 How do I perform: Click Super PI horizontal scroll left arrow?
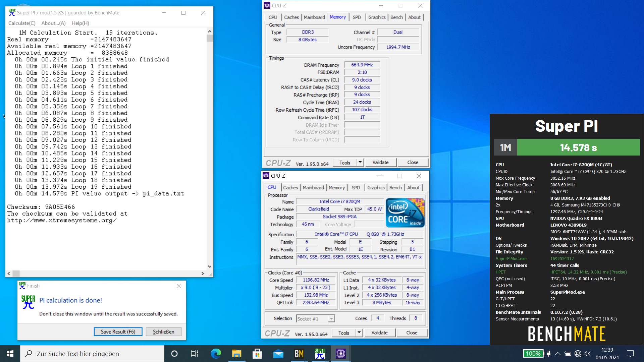tap(9, 274)
